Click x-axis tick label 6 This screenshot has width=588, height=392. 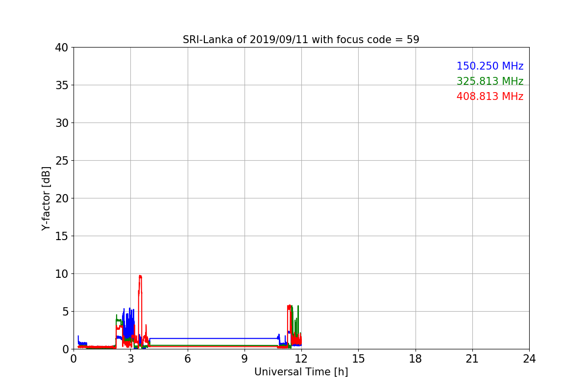coord(188,359)
